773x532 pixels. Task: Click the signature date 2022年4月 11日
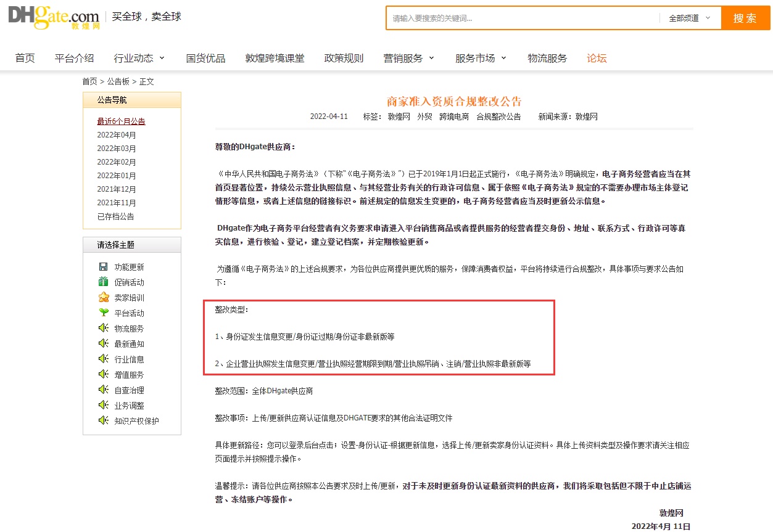(661, 526)
